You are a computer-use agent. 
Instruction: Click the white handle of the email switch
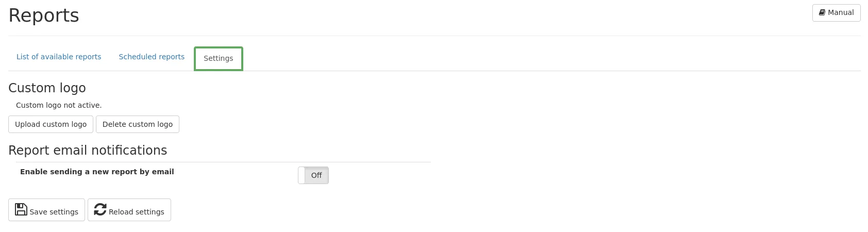[302, 175]
